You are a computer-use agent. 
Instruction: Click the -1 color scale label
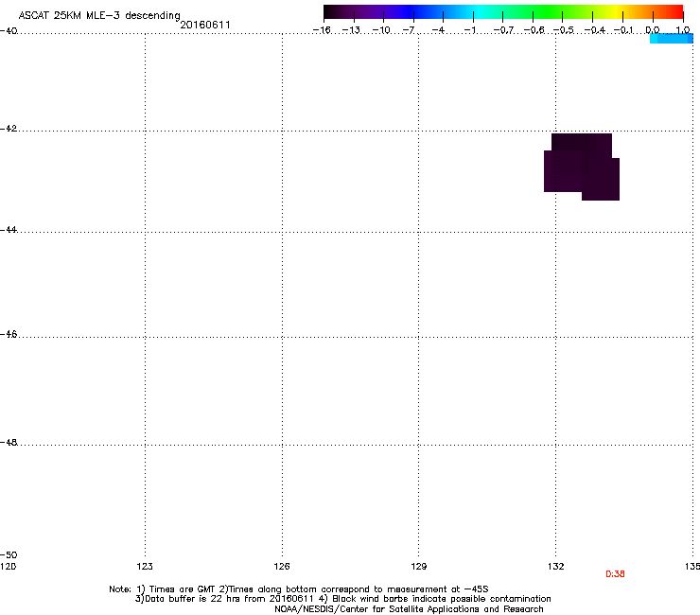[469, 30]
